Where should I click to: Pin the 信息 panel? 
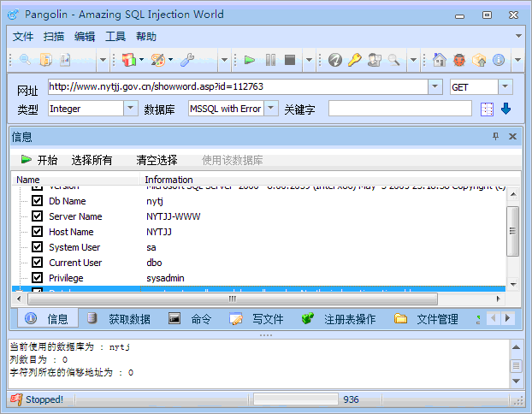[495, 136]
